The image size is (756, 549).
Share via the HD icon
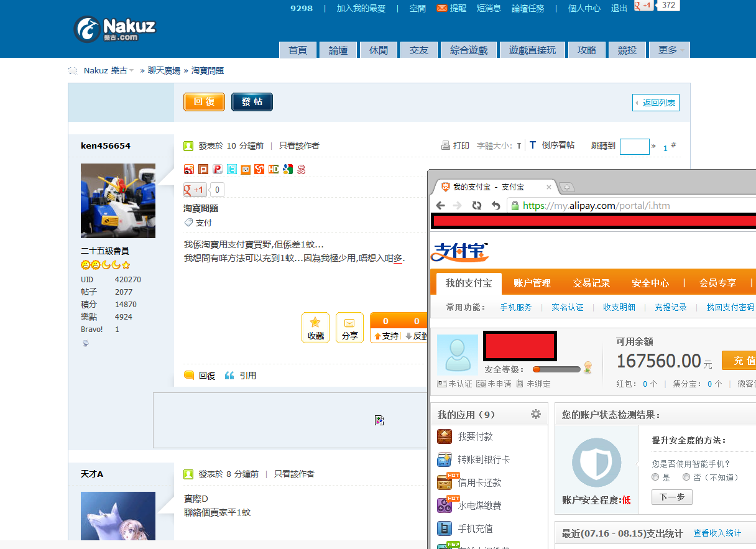tap(274, 169)
